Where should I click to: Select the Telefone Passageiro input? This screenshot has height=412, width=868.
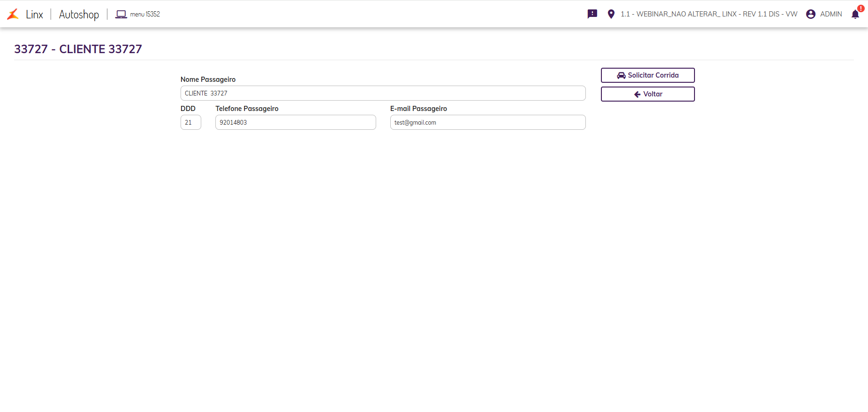(x=295, y=122)
